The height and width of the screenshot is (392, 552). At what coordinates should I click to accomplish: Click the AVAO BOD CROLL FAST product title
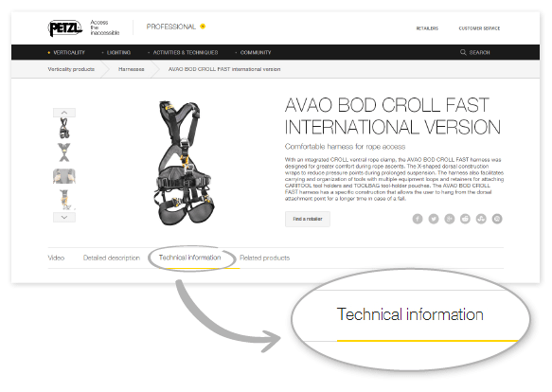(393, 116)
